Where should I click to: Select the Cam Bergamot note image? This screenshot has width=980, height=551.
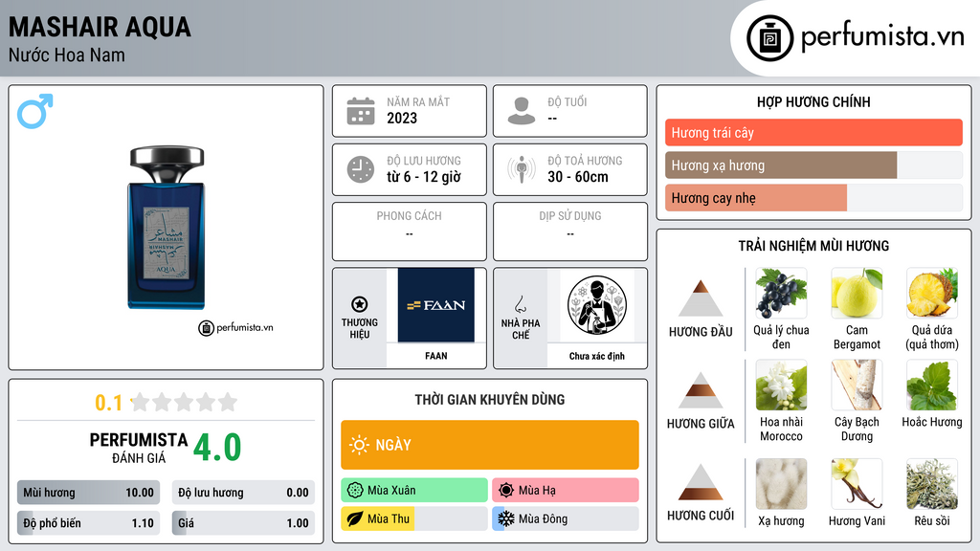857,294
